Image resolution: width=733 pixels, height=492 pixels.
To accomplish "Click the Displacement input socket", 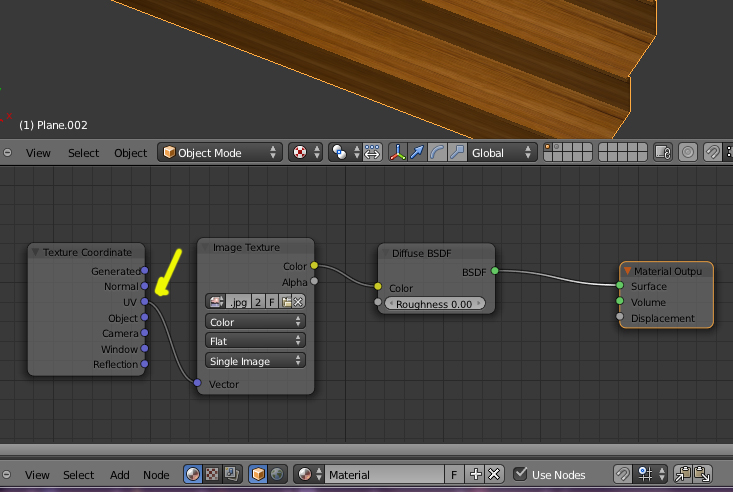I will 620,317.
